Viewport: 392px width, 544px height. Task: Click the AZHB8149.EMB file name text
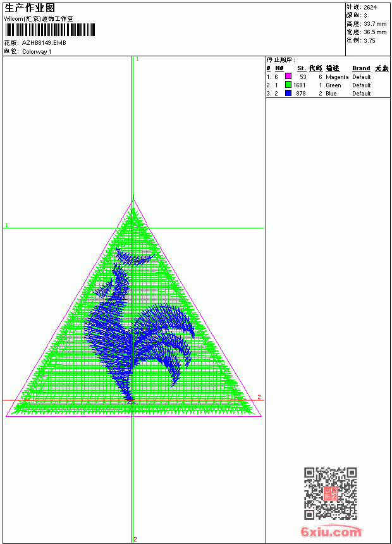(x=44, y=42)
